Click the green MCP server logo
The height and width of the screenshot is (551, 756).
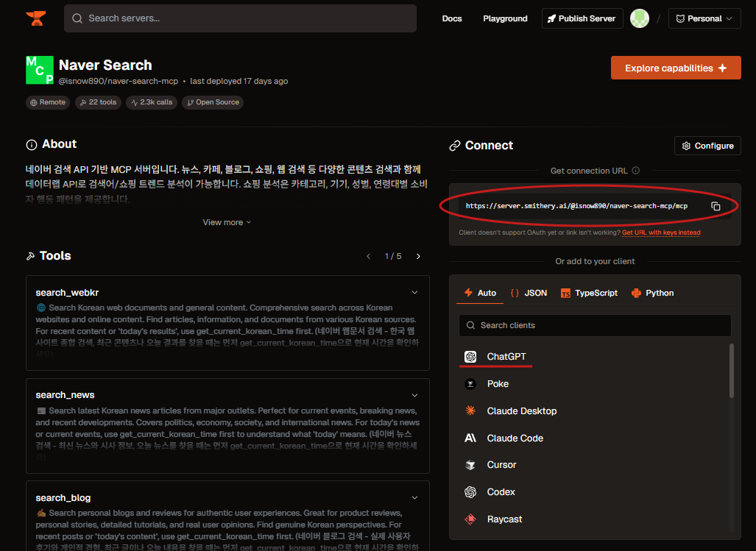[40, 70]
